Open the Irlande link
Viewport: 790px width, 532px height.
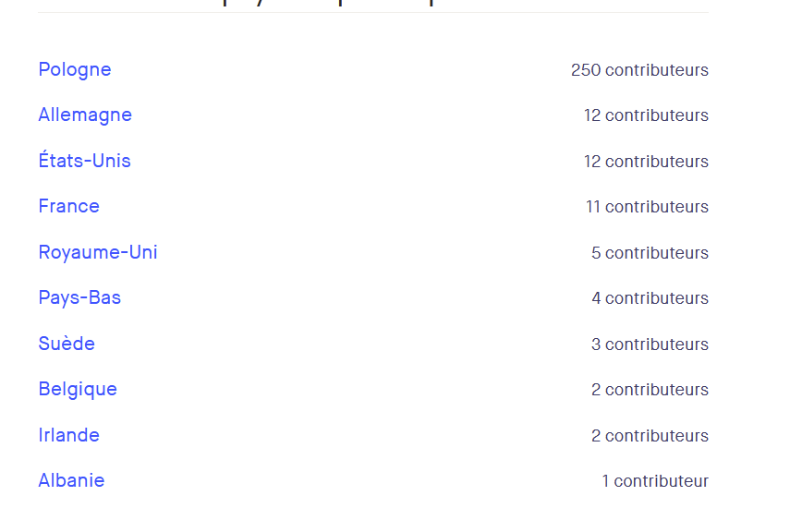click(69, 435)
